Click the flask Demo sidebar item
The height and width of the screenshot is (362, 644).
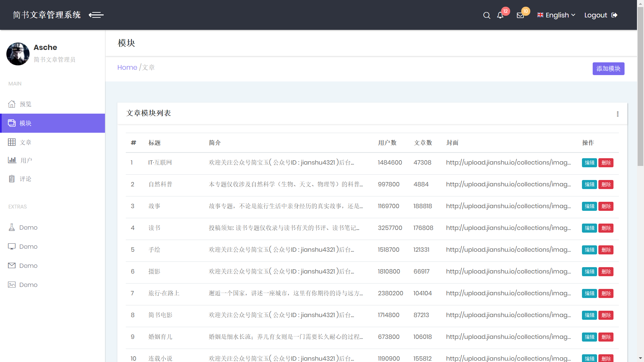[28, 228]
